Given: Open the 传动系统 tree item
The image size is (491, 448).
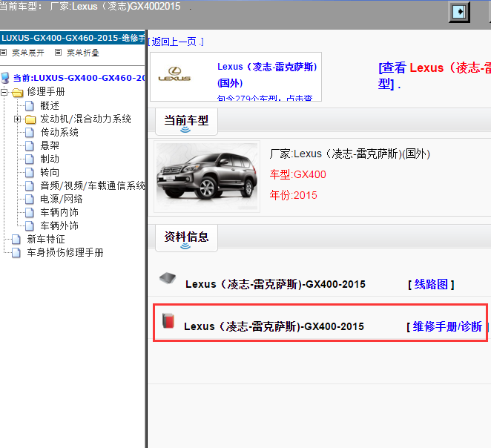Looking at the screenshot, I should pos(59,133).
